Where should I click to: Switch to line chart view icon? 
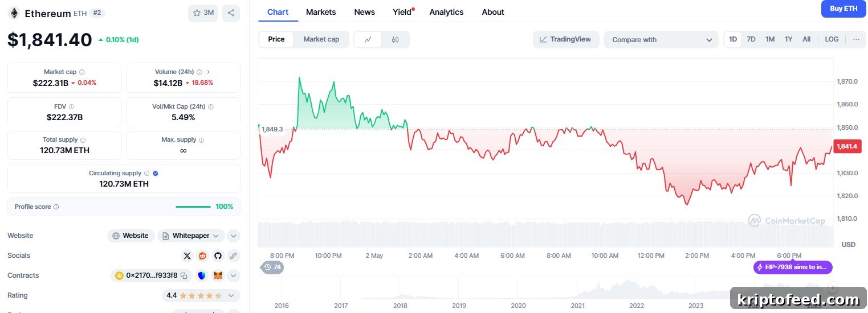tap(368, 39)
